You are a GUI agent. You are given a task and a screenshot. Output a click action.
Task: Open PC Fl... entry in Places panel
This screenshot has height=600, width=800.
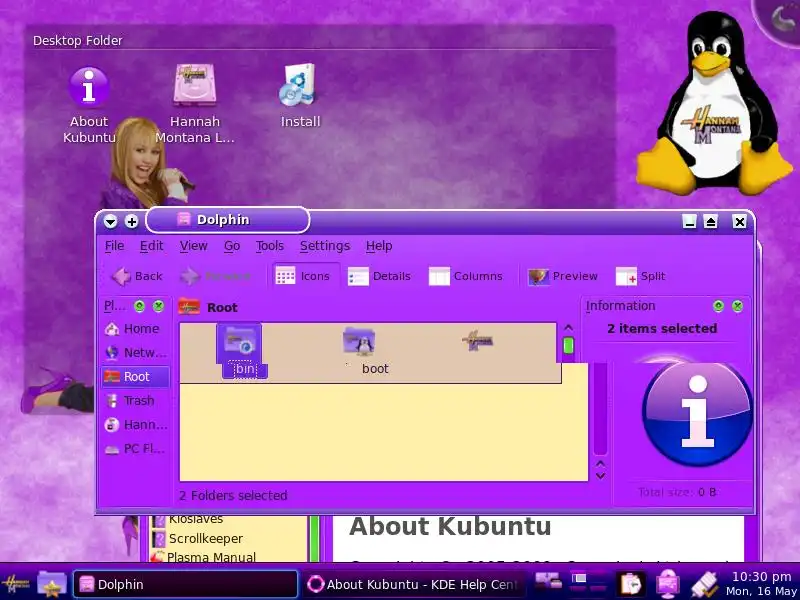(135, 448)
